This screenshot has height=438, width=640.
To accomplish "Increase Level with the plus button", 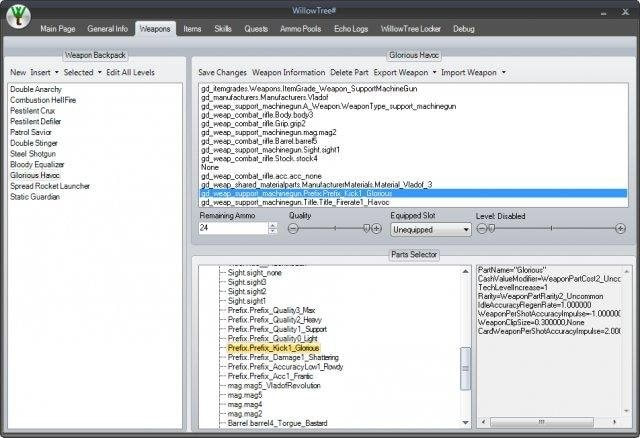I will pyautogui.click(x=620, y=229).
